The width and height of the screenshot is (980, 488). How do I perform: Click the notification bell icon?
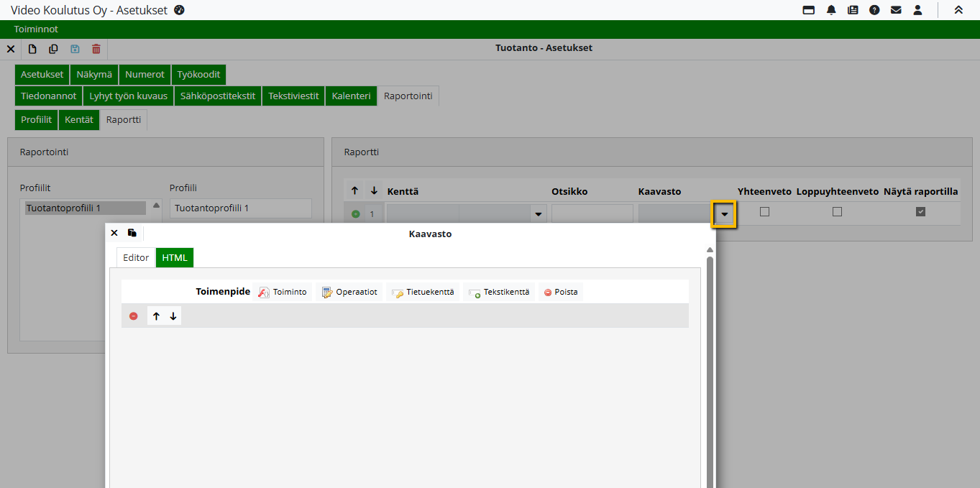tap(831, 10)
